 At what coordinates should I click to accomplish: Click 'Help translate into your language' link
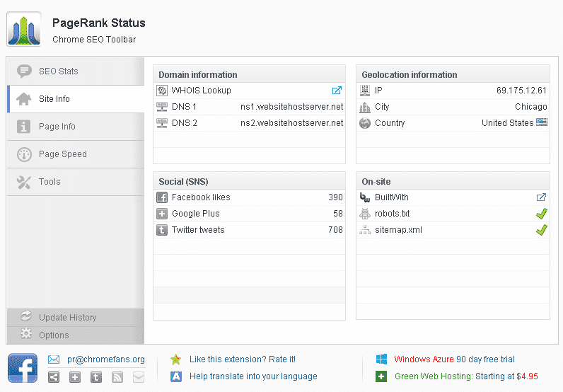click(x=253, y=376)
